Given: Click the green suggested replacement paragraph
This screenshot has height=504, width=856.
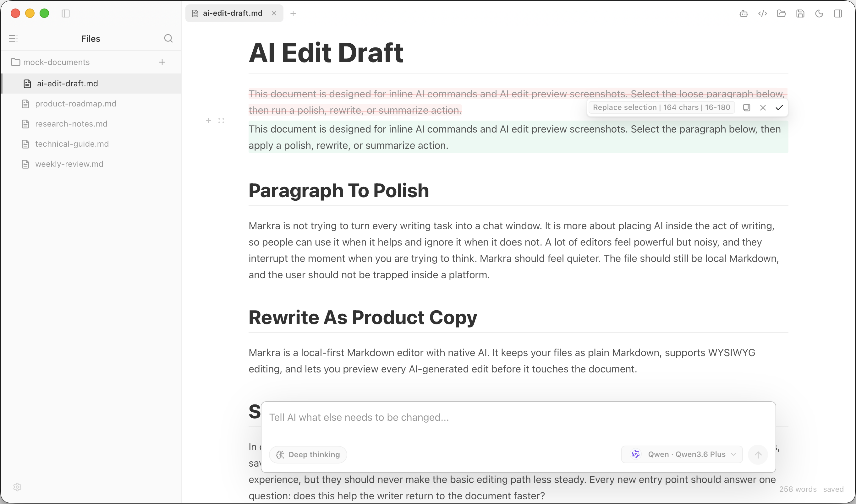Looking at the screenshot, I should pos(518,137).
